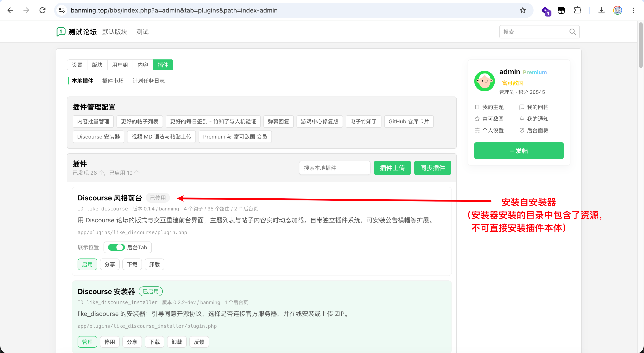Click 停用 for Discourse 安装器

pos(110,342)
